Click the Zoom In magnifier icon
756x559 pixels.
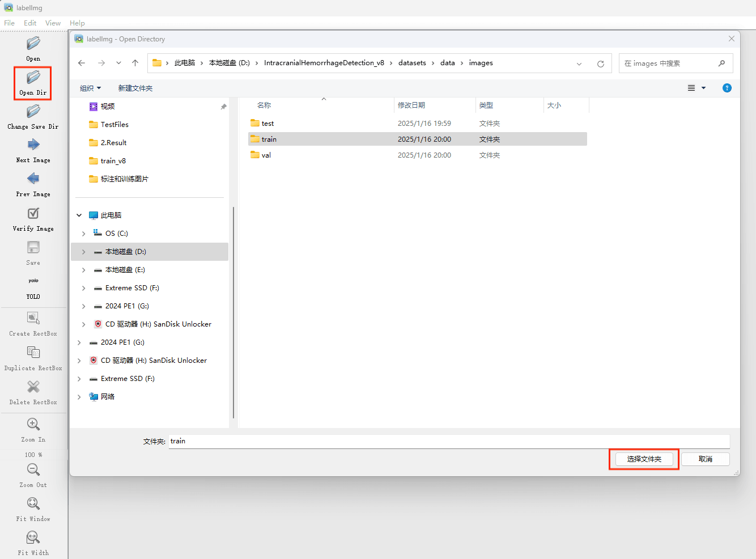33,425
